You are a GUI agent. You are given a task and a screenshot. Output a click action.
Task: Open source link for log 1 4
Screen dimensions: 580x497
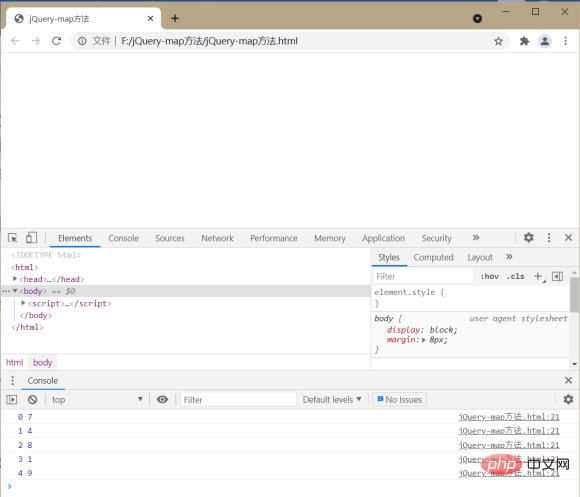[x=509, y=431]
